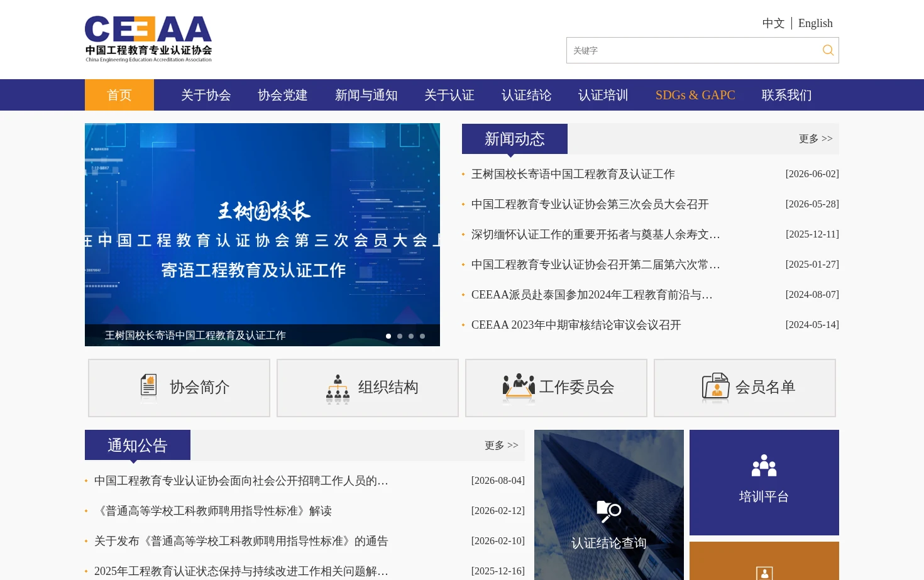Click the 通知公告 section heading
The width and height of the screenshot is (924, 580).
point(138,446)
